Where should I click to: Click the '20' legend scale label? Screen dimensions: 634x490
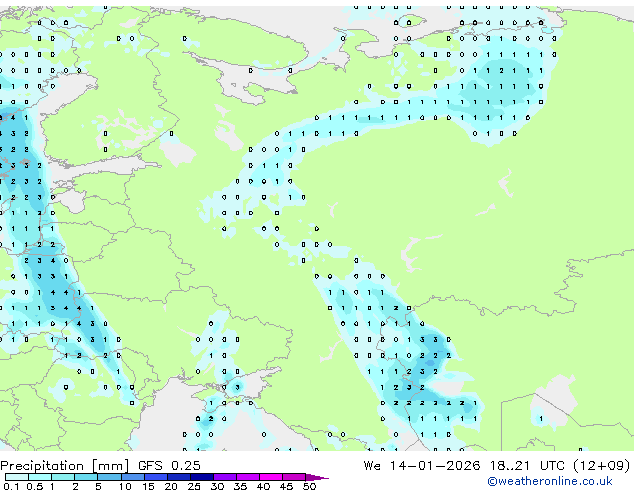[171, 486]
